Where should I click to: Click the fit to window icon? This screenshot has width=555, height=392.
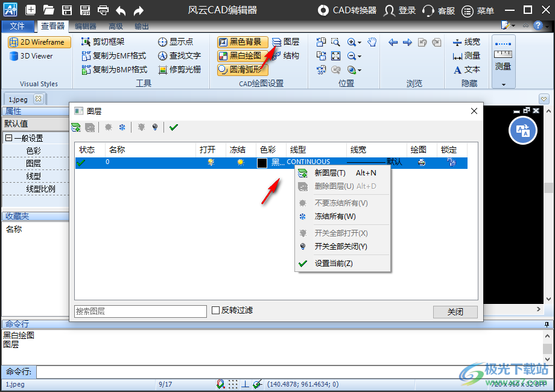(x=335, y=56)
